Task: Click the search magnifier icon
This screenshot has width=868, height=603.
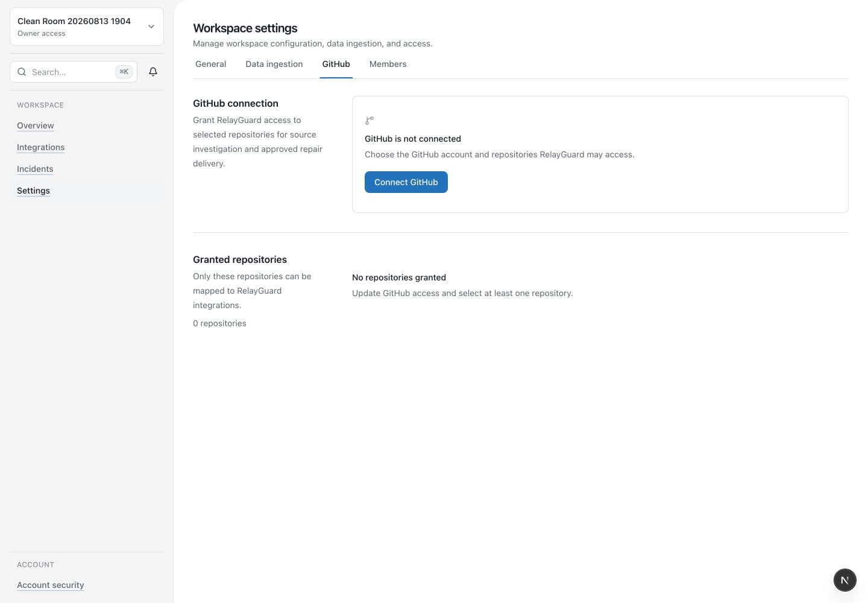Action: point(22,72)
